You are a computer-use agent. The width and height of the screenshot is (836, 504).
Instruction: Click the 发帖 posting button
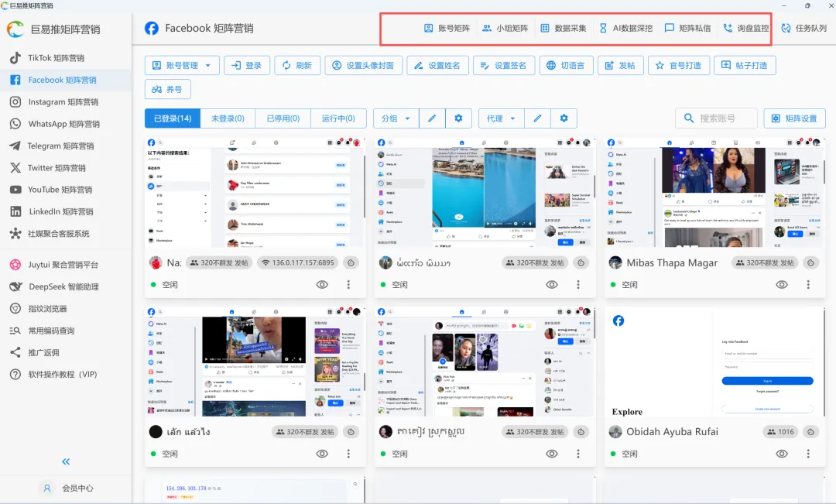click(621, 65)
